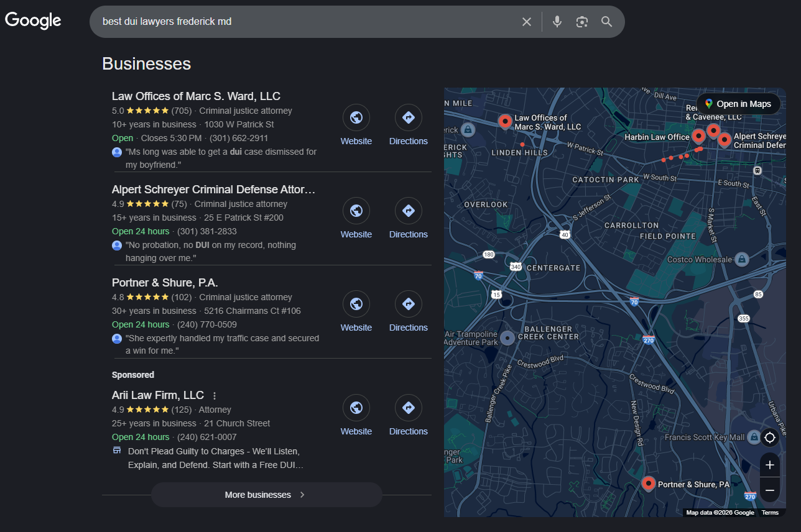Image resolution: width=801 pixels, height=532 pixels.
Task: Click phone number (240) 621-0007
Action: [207, 437]
